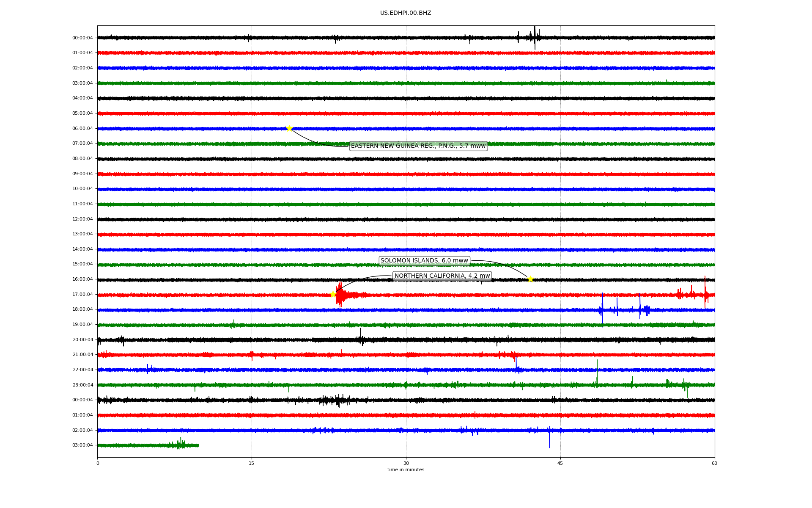Click the short green trace end in the last row
The height and width of the screenshot is (508, 812).
coord(197,445)
